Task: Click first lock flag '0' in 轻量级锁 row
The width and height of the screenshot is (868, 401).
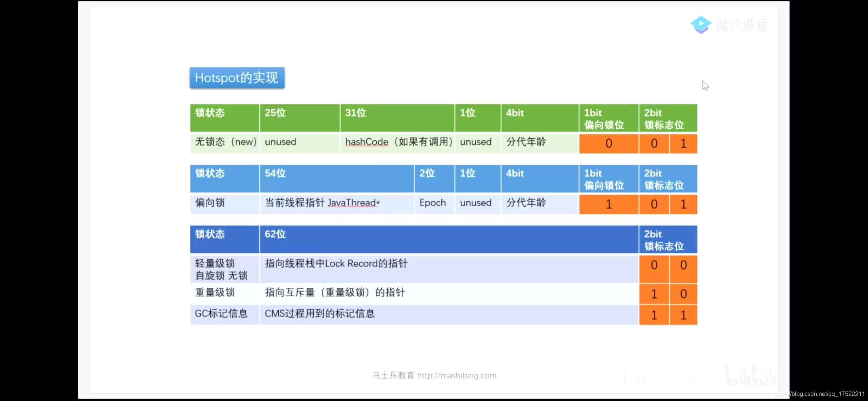Action: (654, 269)
